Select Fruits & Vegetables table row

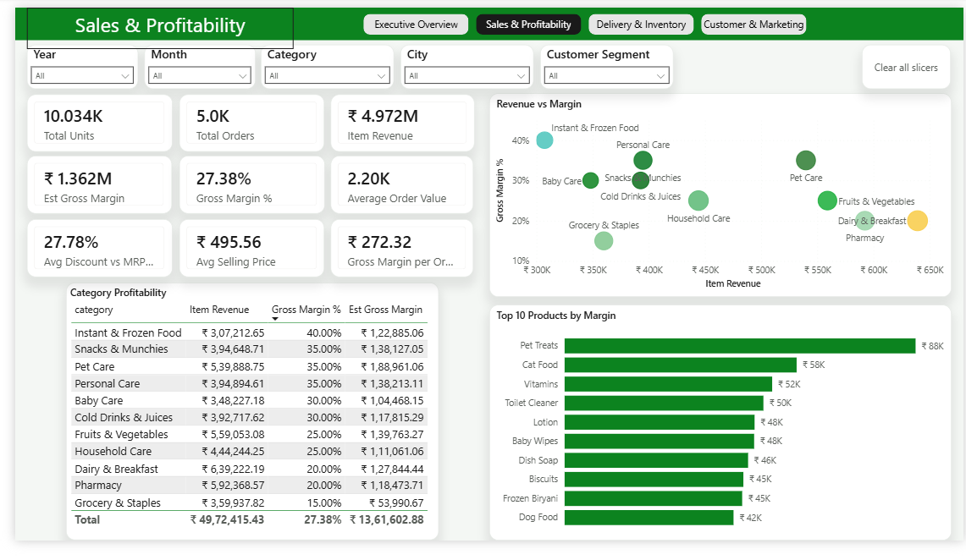coord(249,435)
